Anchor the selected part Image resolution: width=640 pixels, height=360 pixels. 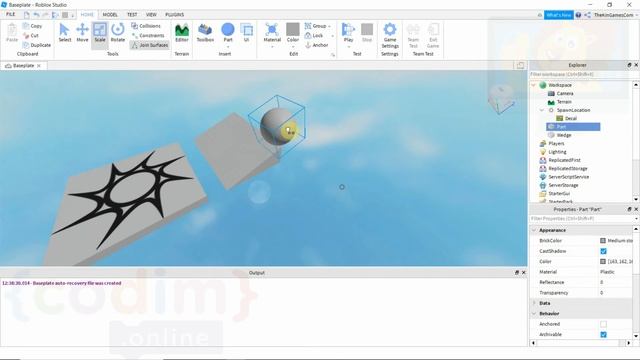316,45
